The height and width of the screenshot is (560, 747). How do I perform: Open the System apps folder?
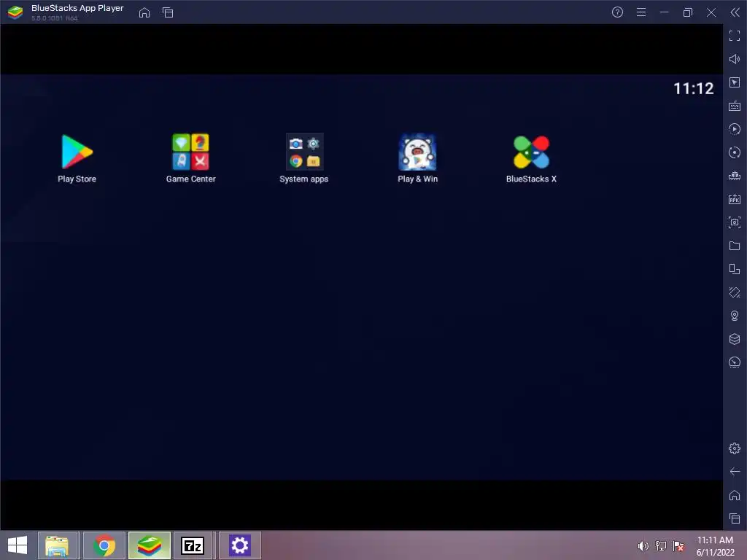(x=304, y=158)
